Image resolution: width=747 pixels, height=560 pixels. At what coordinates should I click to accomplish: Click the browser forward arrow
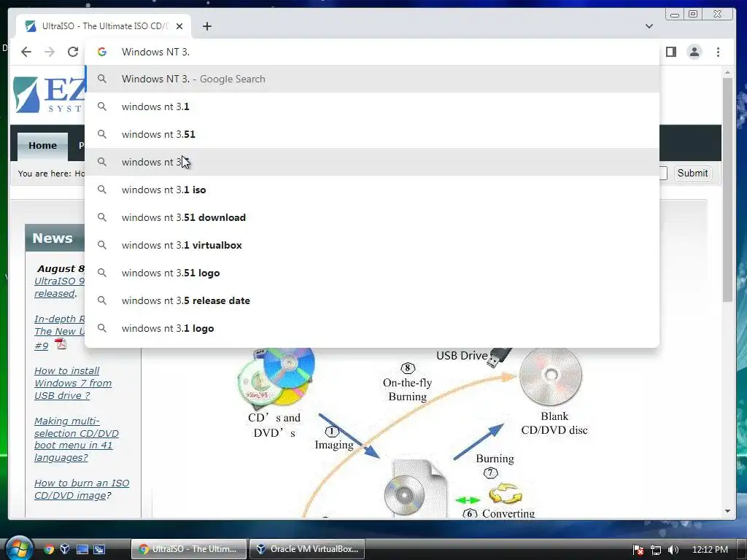[50, 52]
